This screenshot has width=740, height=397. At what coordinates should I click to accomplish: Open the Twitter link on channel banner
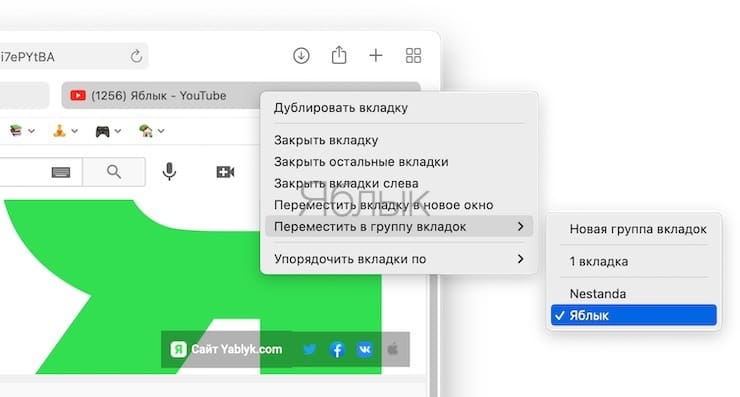coord(310,349)
